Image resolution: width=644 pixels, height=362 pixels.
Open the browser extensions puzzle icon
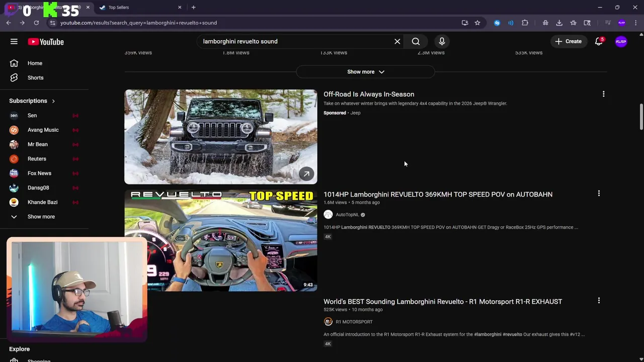click(x=525, y=23)
